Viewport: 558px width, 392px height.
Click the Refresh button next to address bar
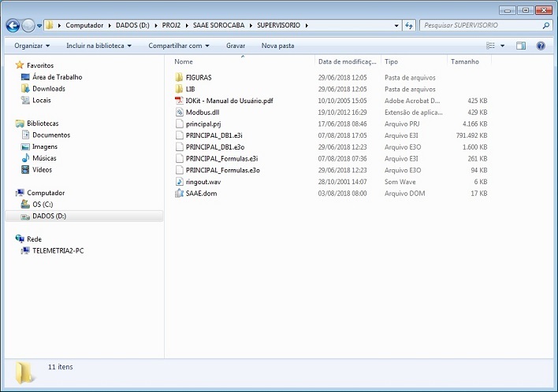point(409,26)
